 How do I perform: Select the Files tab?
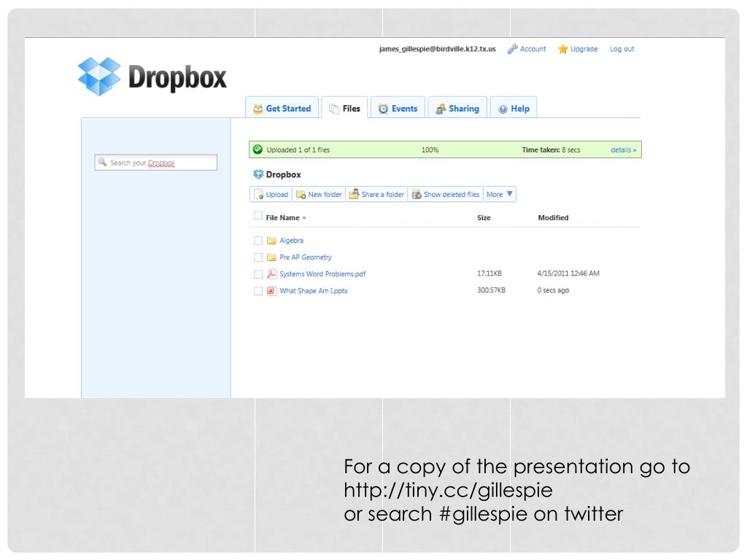pyautogui.click(x=344, y=108)
